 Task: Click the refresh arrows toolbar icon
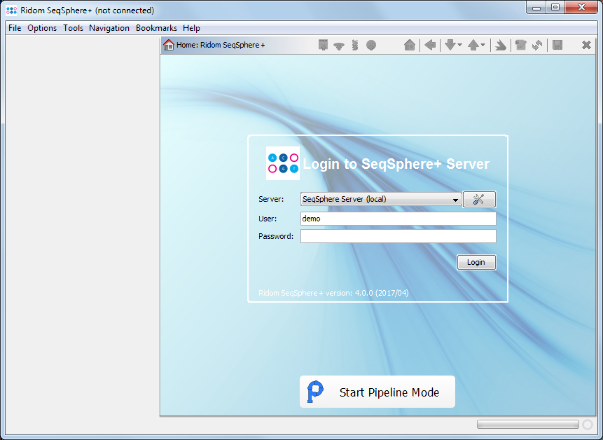537,45
